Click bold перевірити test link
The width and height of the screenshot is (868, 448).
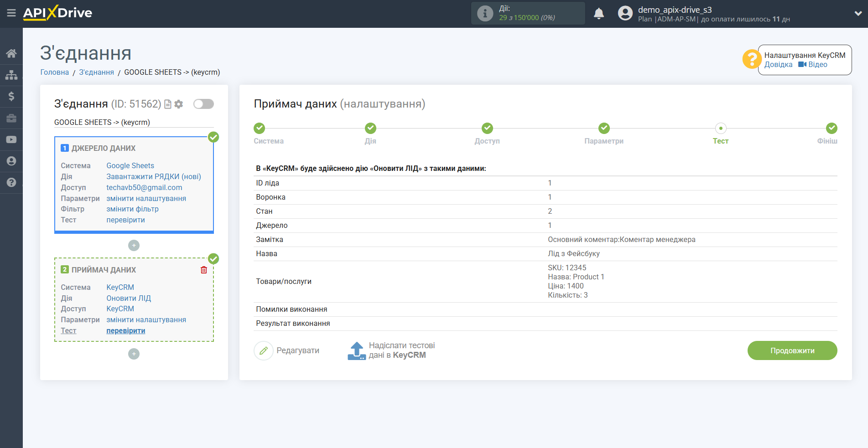[126, 331]
